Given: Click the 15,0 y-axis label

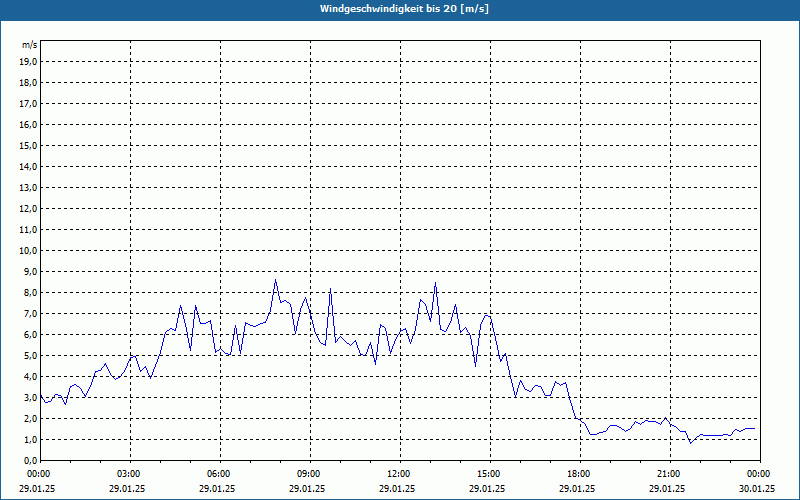Looking at the screenshot, I should point(28,145).
